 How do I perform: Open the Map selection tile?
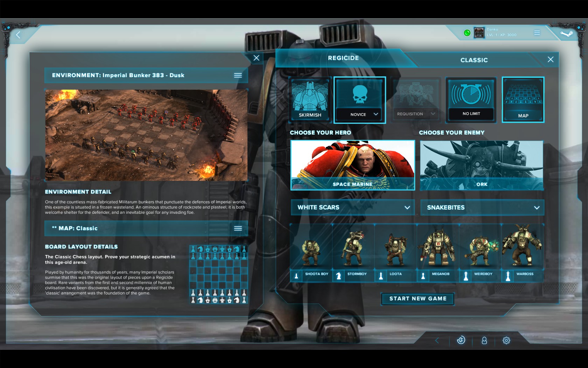tap(523, 100)
